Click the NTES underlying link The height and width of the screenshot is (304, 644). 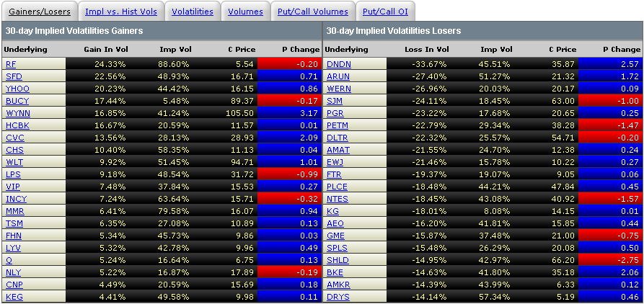pos(338,199)
